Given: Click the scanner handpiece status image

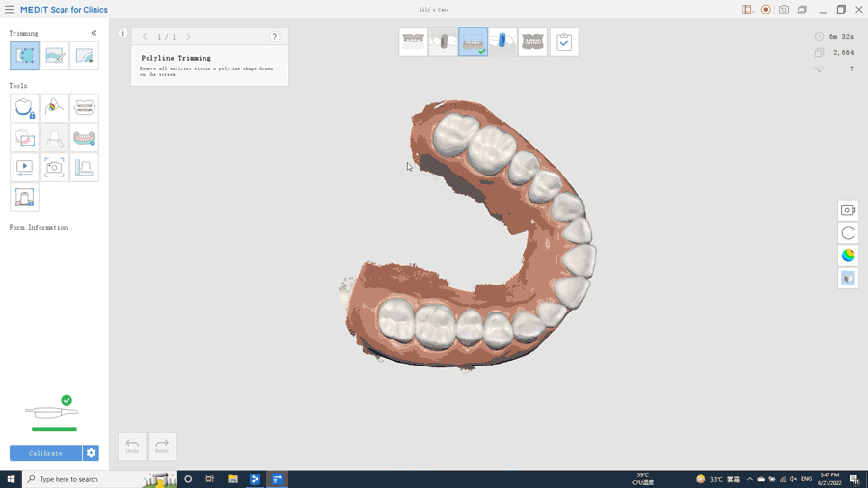Looking at the screenshot, I should click(51, 412).
